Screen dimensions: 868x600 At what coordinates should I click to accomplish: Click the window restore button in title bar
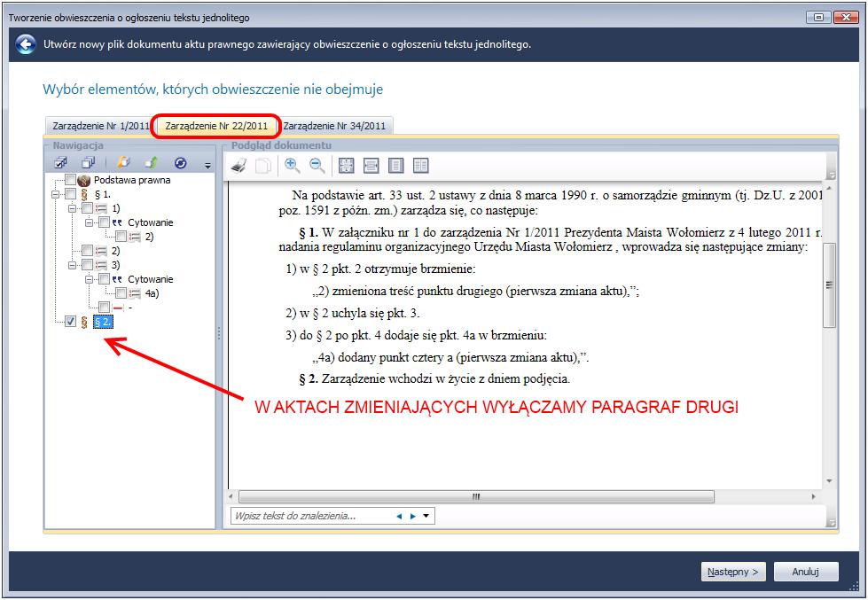818,17
